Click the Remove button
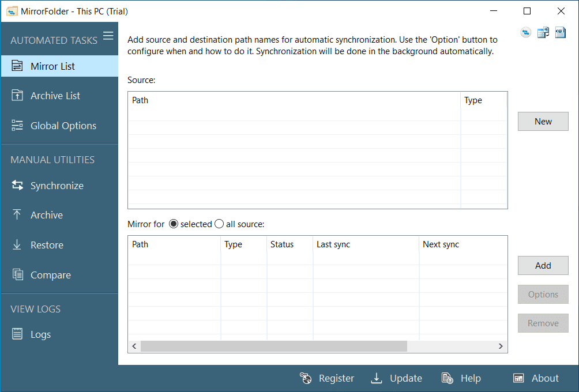 coord(543,323)
